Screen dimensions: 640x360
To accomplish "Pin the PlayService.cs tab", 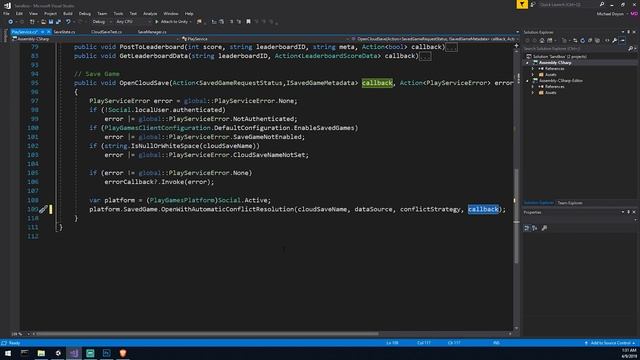I will pos(42,32).
